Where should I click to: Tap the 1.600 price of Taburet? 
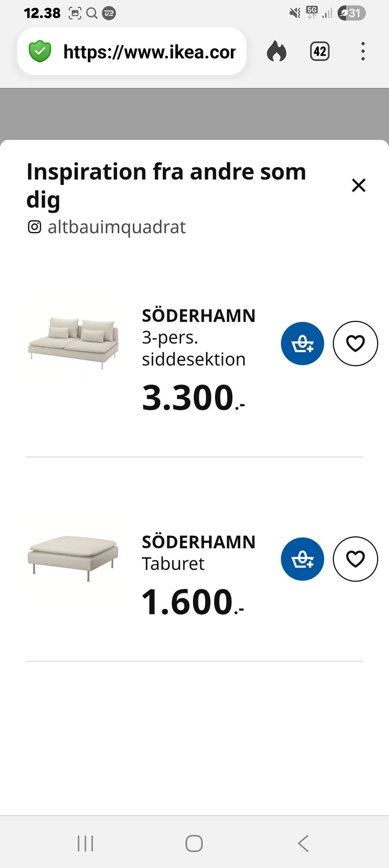tap(193, 602)
